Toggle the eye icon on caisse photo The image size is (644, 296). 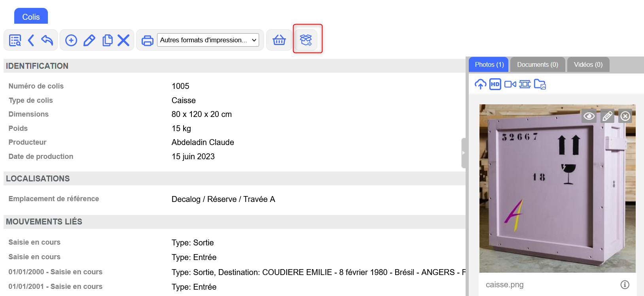(x=589, y=116)
